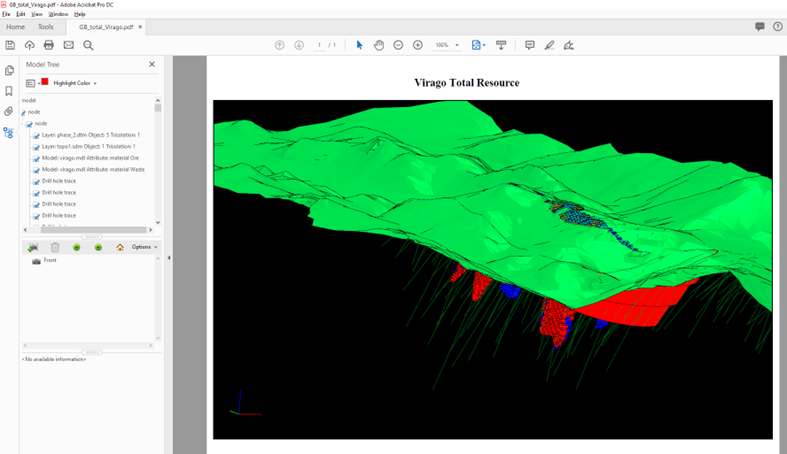787x454 pixels.
Task: Open the View menu
Action: [x=37, y=14]
